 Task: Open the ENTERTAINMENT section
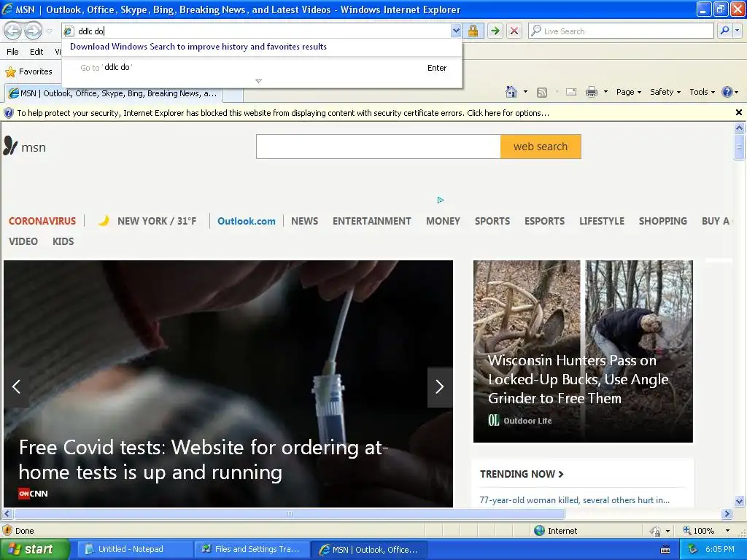pos(371,221)
